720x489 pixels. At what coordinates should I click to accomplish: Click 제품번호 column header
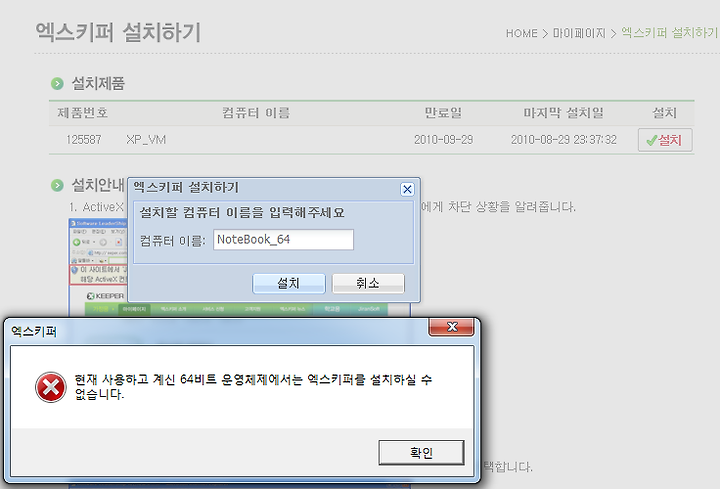(x=82, y=112)
